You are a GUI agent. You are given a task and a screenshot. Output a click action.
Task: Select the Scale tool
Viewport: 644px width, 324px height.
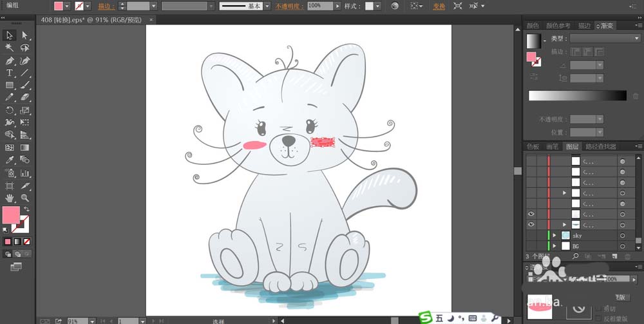(24, 110)
